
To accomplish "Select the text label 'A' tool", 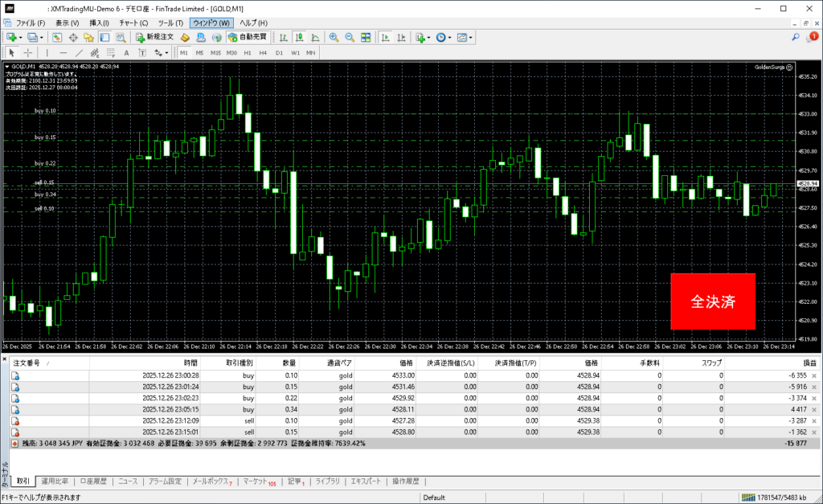I will click(x=125, y=52).
